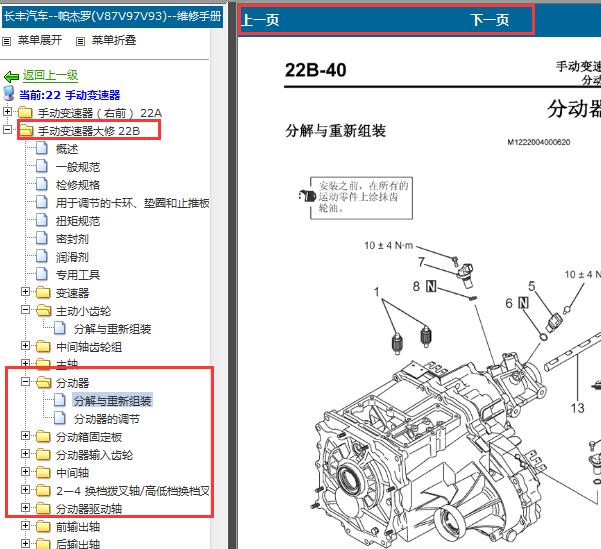Click the document icon next to 分动器的调节
Viewport: 601px width, 549px height.
60,418
